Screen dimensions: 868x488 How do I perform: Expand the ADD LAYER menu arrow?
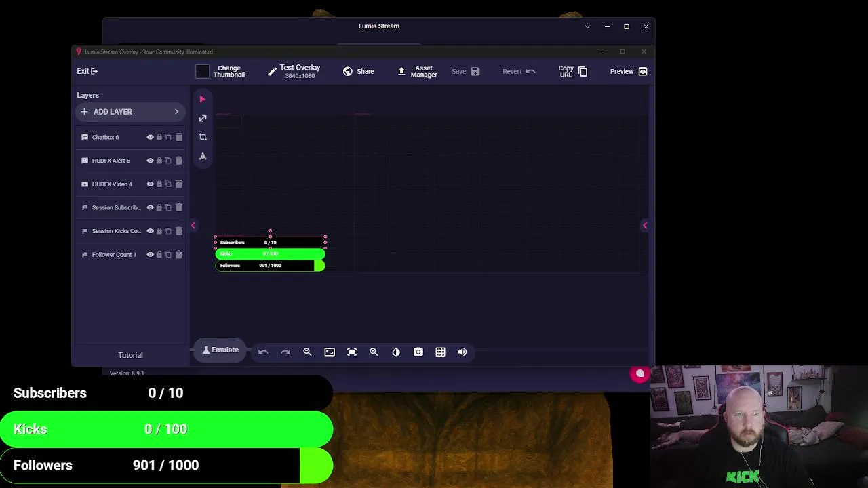coord(176,112)
